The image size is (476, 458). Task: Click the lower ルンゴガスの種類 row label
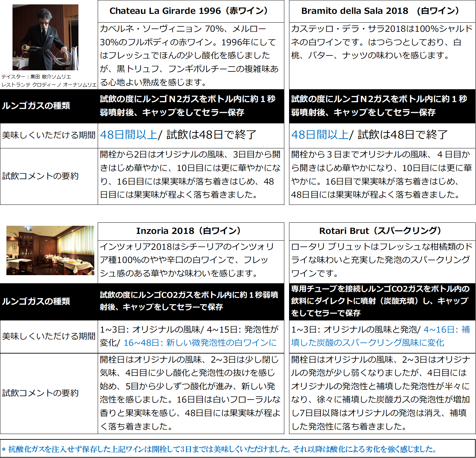point(36,302)
